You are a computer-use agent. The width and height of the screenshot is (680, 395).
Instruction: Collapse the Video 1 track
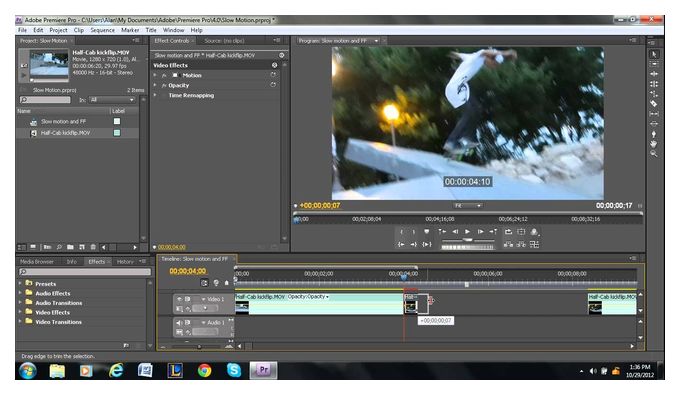pyautogui.click(x=203, y=299)
